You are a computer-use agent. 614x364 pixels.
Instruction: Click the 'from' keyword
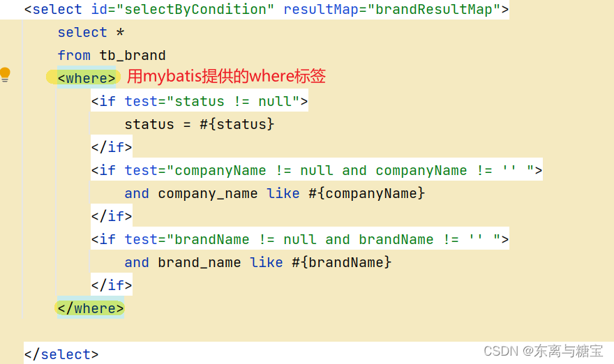pyautogui.click(x=74, y=55)
